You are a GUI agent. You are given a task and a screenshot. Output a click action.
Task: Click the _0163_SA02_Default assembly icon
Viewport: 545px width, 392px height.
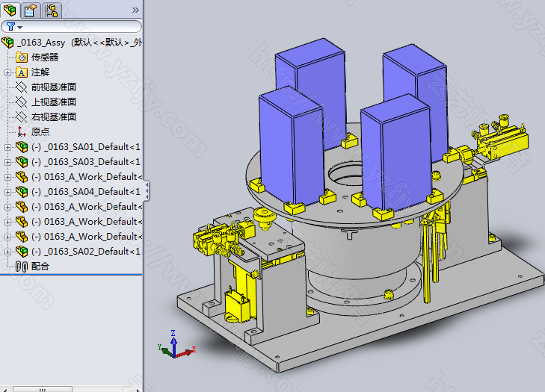[22, 252]
